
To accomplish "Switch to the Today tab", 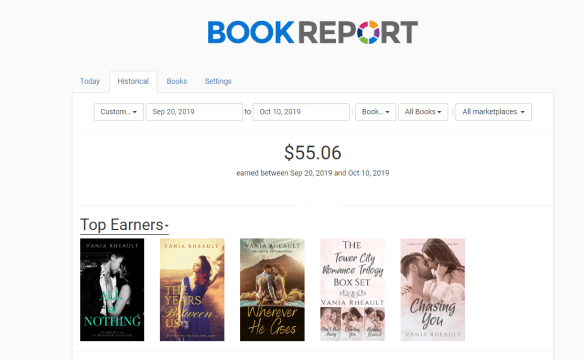I will (90, 81).
